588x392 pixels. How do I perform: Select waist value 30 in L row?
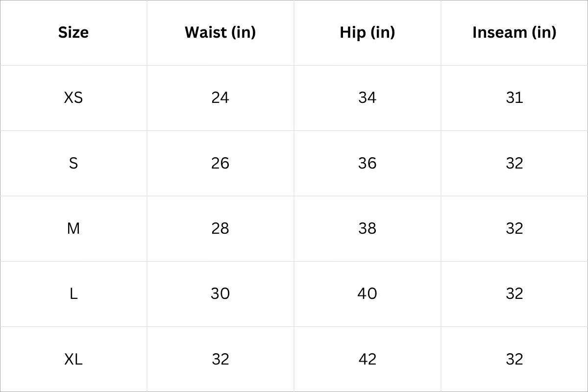click(220, 294)
